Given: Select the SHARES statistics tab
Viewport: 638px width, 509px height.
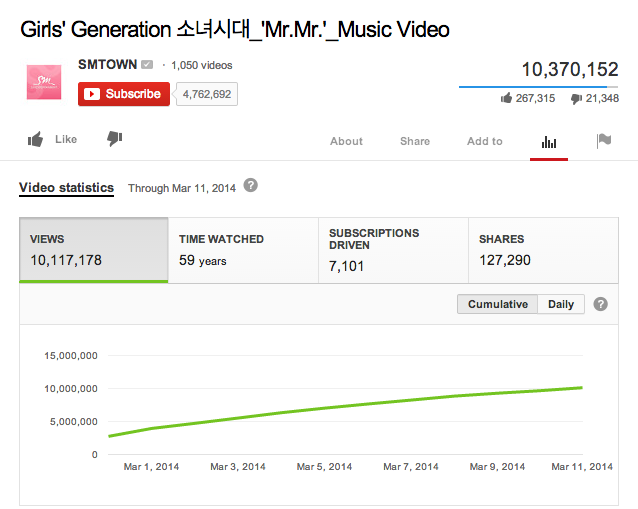Looking at the screenshot, I should pyautogui.click(x=544, y=250).
